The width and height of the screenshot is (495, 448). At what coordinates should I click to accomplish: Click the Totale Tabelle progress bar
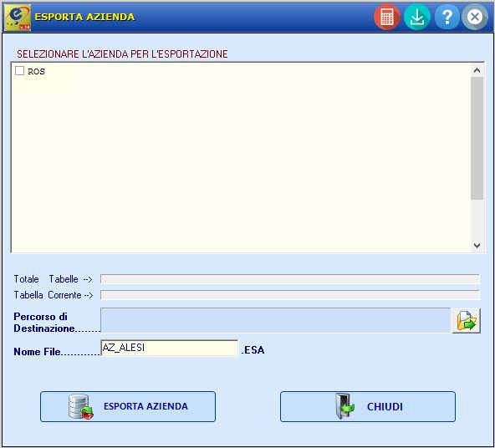pyautogui.click(x=290, y=279)
